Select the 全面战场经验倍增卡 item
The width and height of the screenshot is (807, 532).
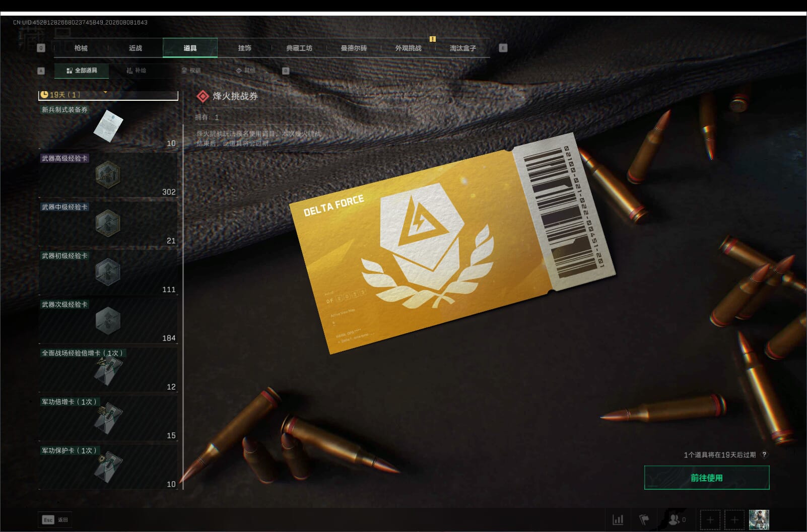[x=108, y=370]
